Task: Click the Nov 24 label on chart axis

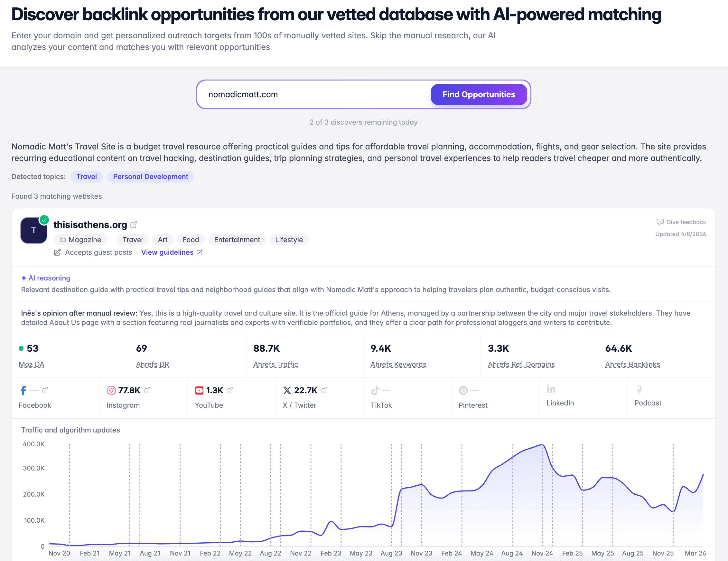Action: 542,553
